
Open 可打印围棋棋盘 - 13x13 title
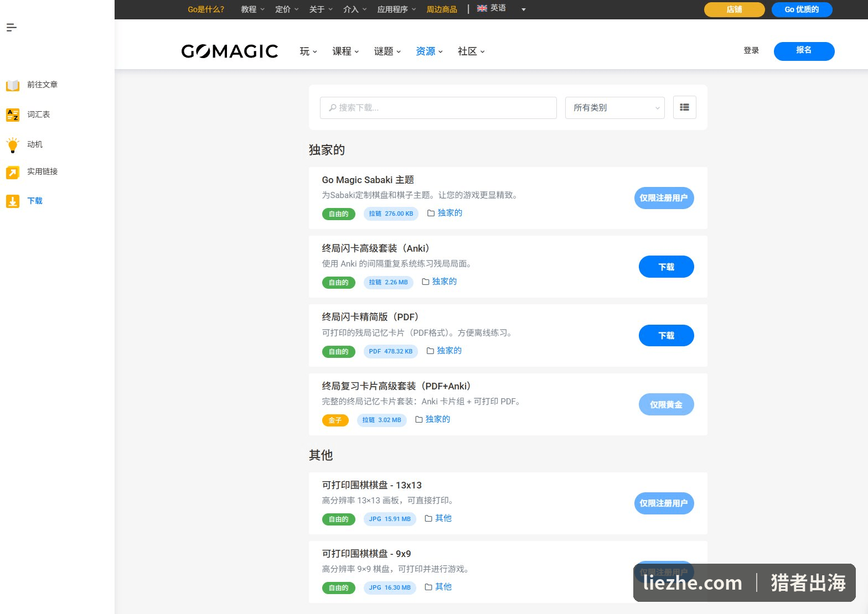(x=372, y=485)
